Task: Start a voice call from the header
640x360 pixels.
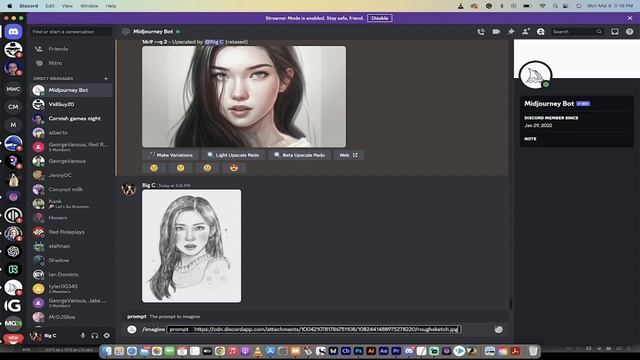Action: coord(481,31)
